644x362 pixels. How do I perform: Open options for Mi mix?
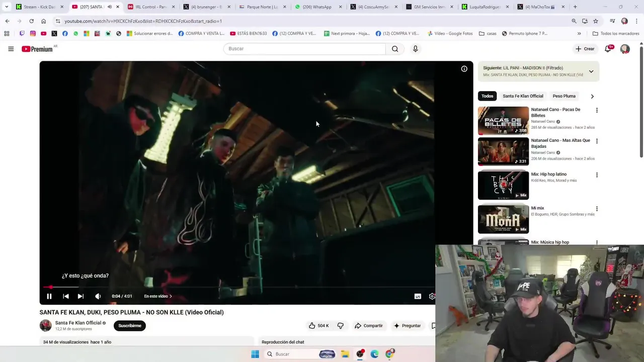[597, 209]
